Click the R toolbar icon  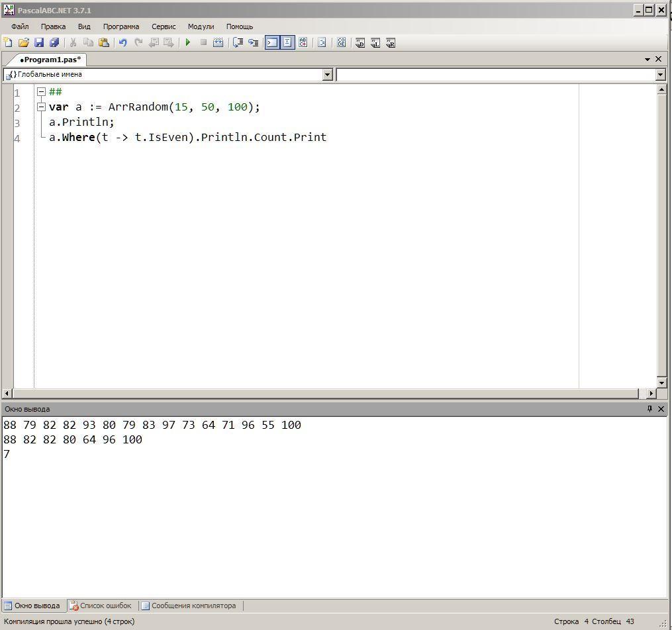click(x=391, y=42)
